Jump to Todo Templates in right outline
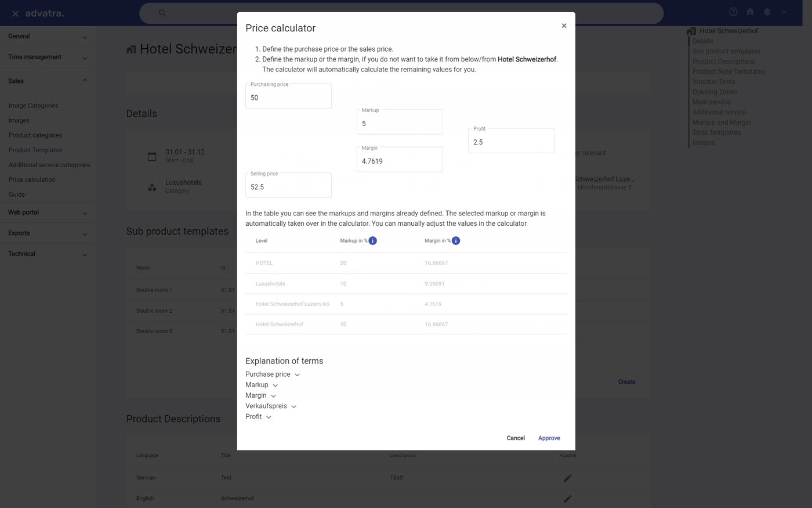Viewport: 812px width, 508px height. click(716, 132)
